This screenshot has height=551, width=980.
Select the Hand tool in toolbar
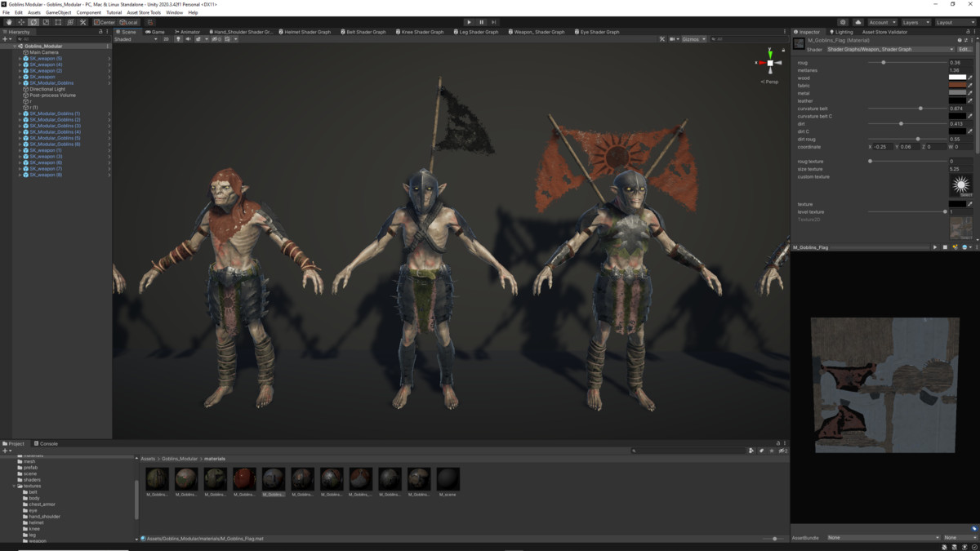click(x=9, y=22)
